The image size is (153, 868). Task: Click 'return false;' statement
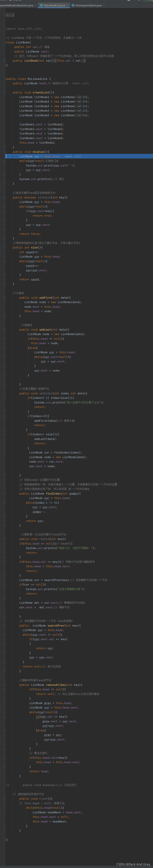pyautogui.click(x=30, y=234)
